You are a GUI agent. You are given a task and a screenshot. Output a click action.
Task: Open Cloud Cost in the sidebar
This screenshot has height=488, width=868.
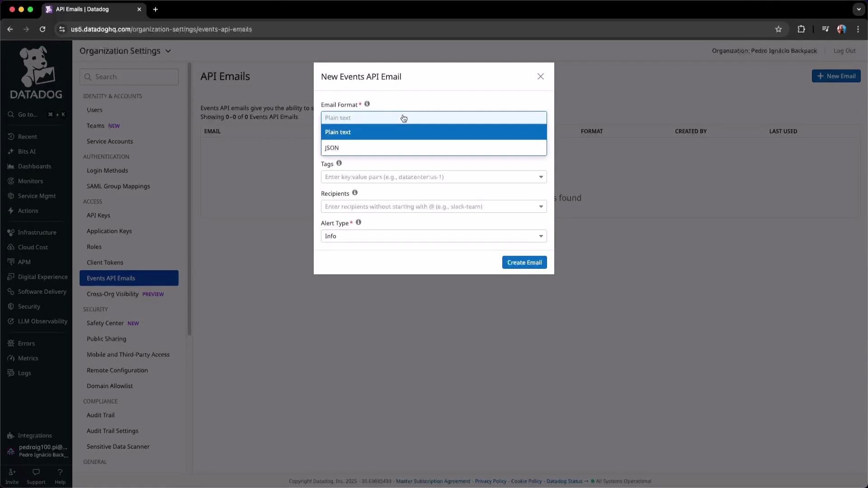pos(33,247)
